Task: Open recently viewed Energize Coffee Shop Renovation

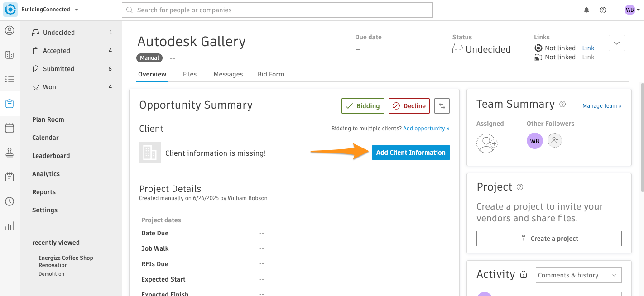Action: click(x=66, y=261)
